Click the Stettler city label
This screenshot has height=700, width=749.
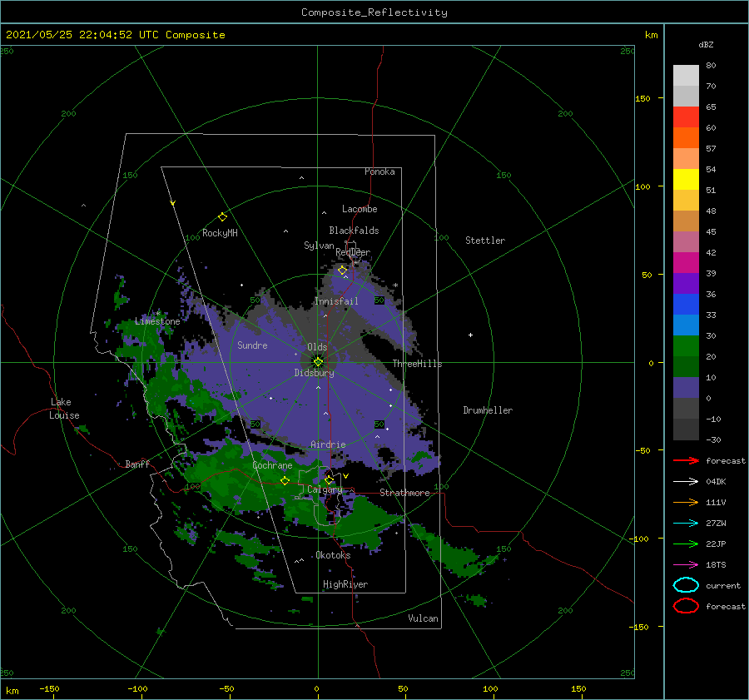[485, 241]
